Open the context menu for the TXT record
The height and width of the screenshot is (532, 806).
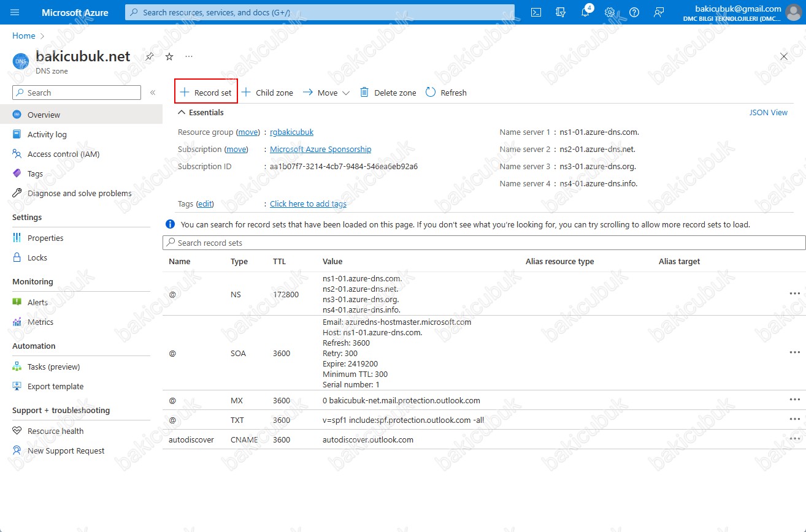pos(794,419)
